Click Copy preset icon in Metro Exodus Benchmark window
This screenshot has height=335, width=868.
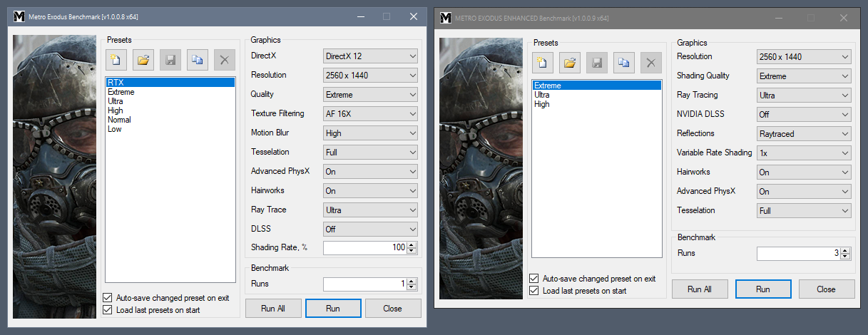pyautogui.click(x=198, y=60)
